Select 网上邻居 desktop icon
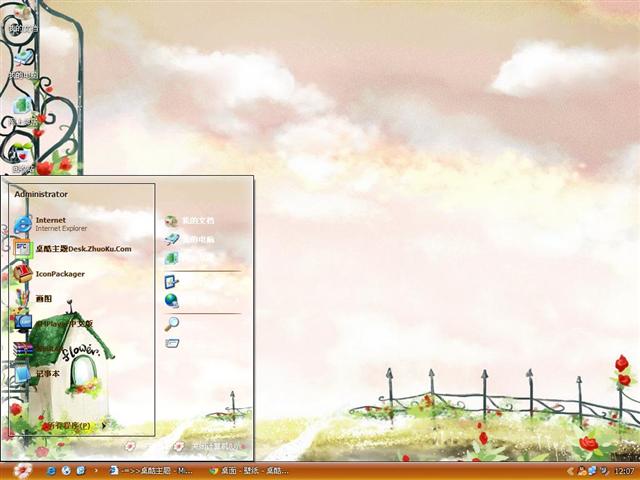 (23, 112)
